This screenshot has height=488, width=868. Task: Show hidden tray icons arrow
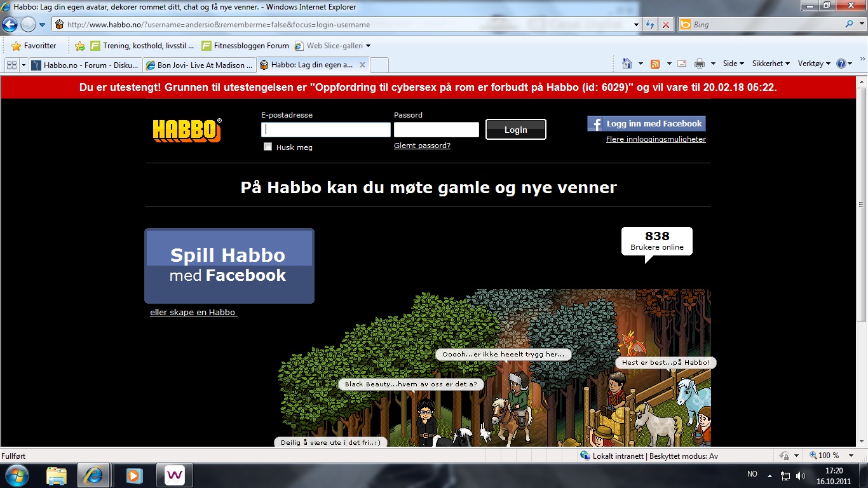click(x=770, y=475)
